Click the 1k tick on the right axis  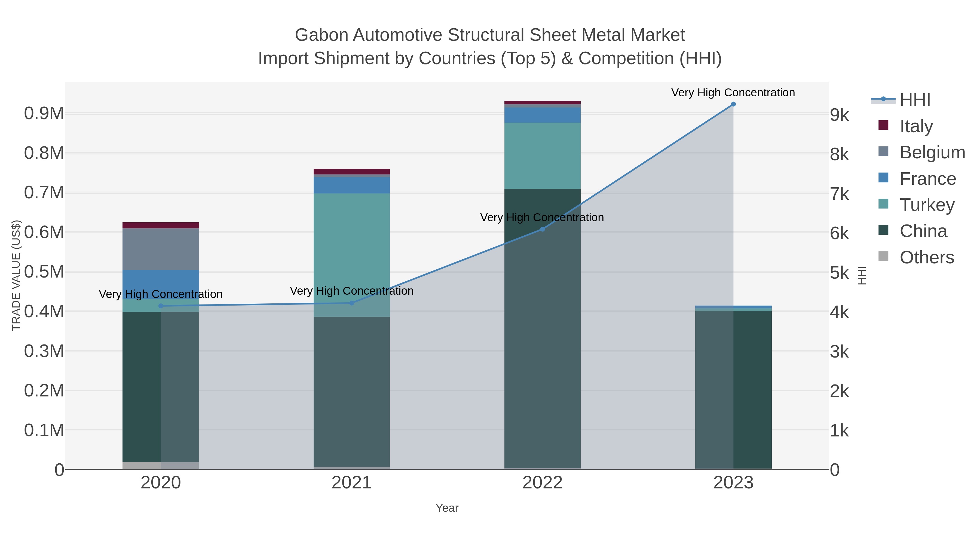[x=840, y=430]
